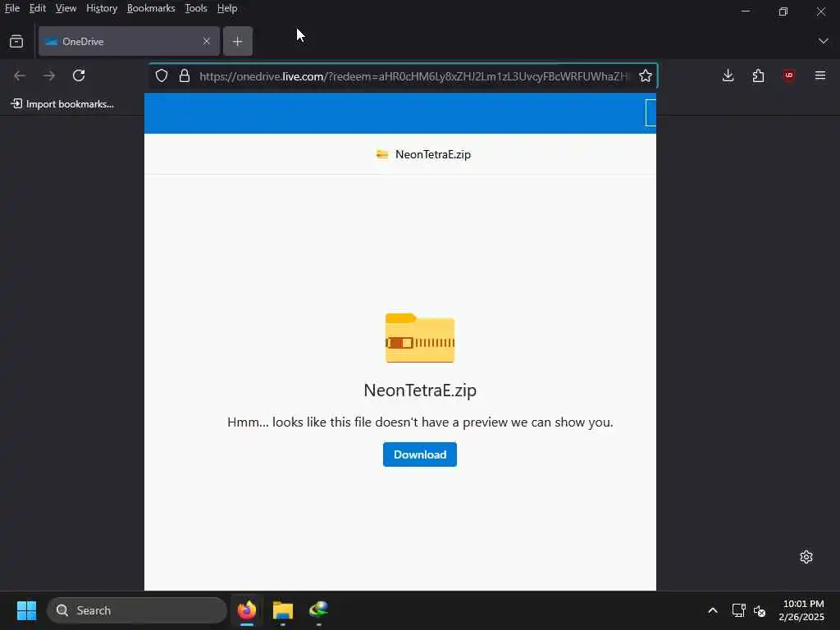Image resolution: width=840 pixels, height=630 pixels.
Task: Open tracking protection shield info
Action: pos(162,76)
